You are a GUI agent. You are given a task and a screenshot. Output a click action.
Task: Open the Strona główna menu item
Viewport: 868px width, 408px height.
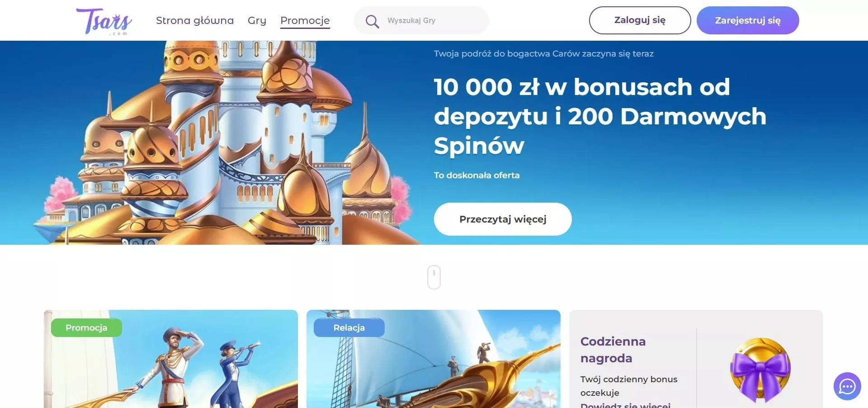[195, 20]
